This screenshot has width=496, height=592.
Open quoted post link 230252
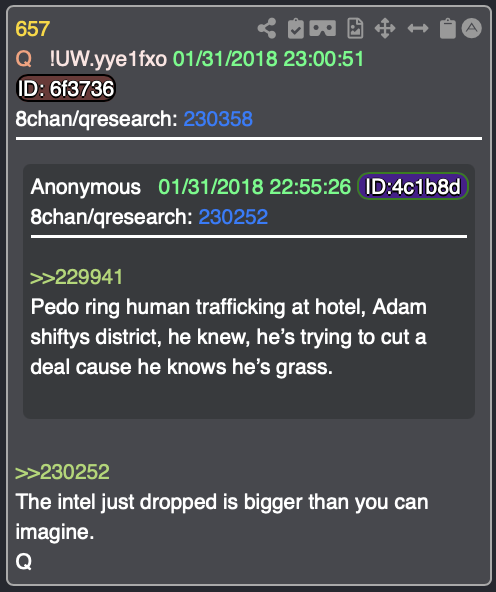click(233, 217)
